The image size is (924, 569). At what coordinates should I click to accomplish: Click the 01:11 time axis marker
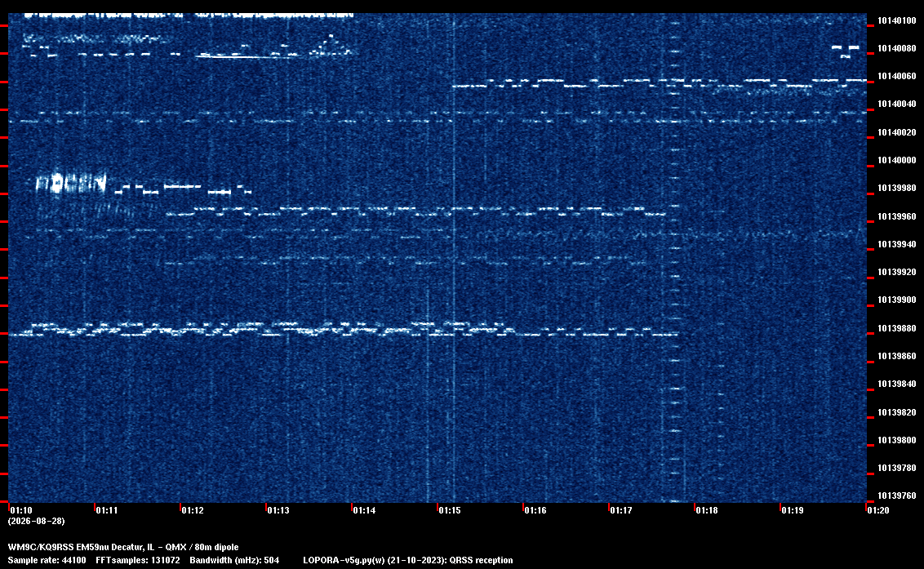[107, 510]
